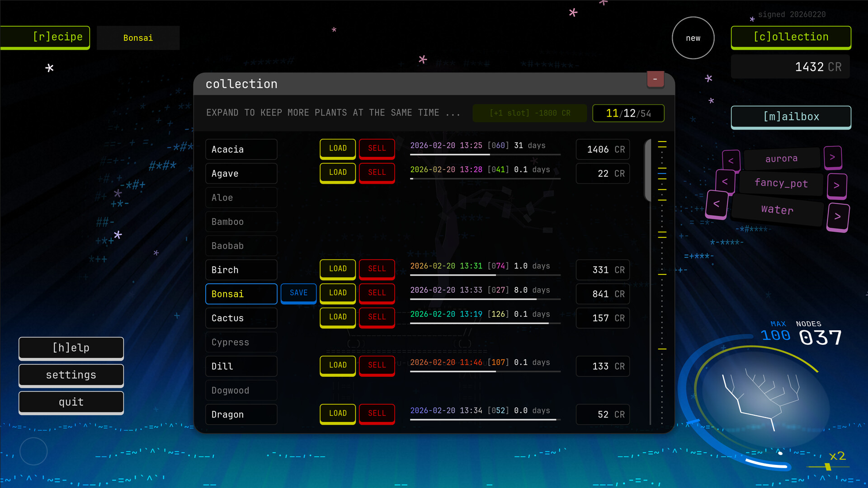The width and height of the screenshot is (868, 488).
Task: Click the right arrow beside fancy_pot
Action: coord(837,186)
